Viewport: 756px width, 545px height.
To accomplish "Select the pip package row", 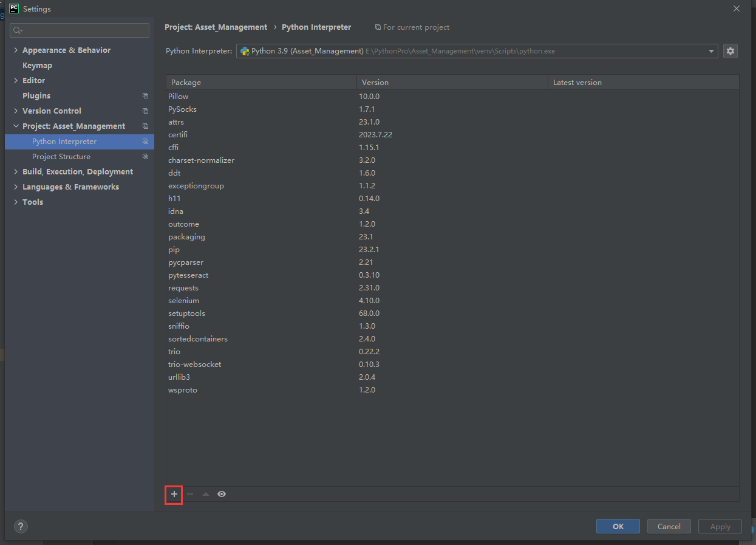I will [x=452, y=250].
